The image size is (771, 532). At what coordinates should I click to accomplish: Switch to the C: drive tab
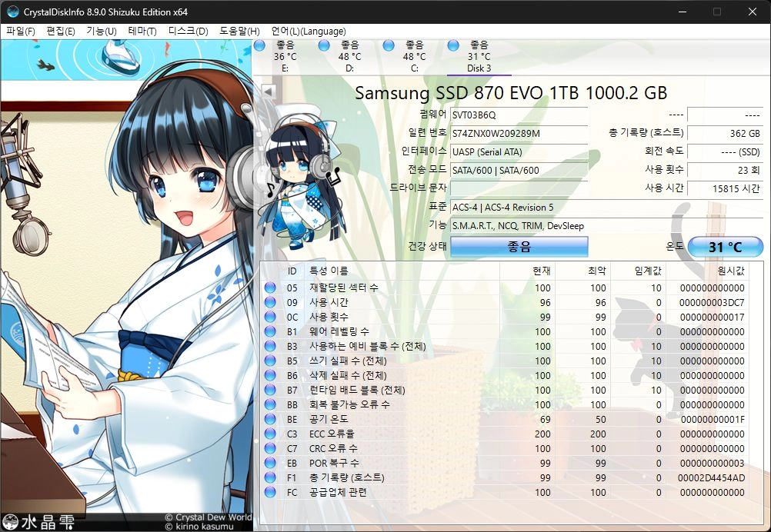[415, 57]
